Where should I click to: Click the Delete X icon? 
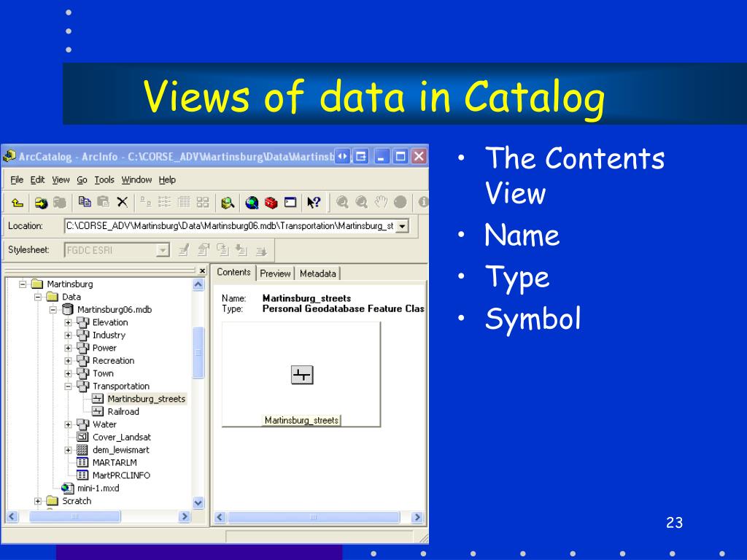pos(123,203)
